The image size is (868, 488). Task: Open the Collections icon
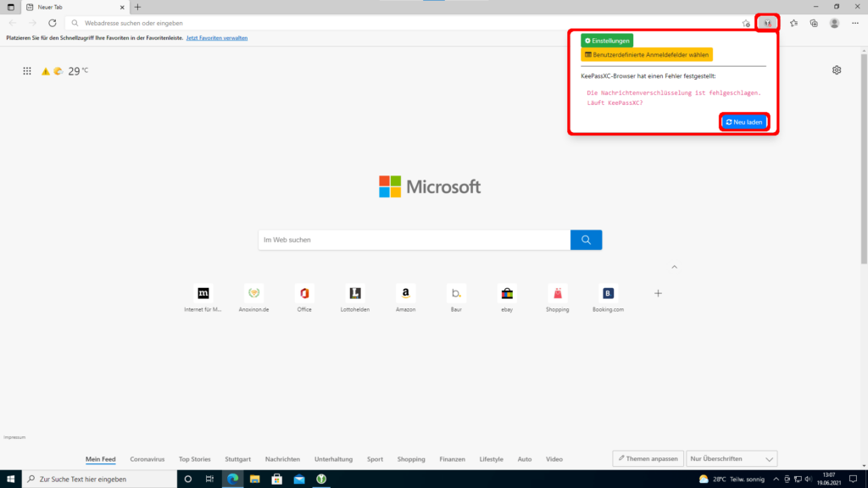click(x=814, y=23)
